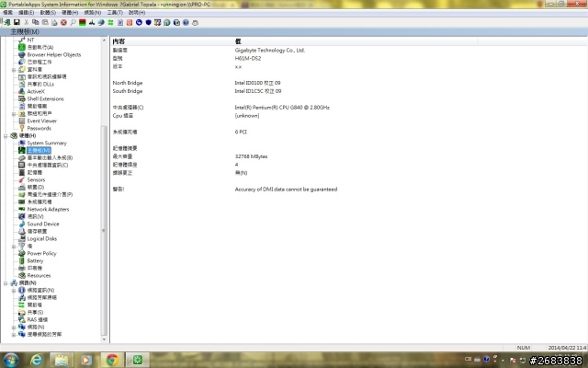This screenshot has height=368, width=588.
Task: Expand the last tree node at the bottom
Action: point(14,335)
